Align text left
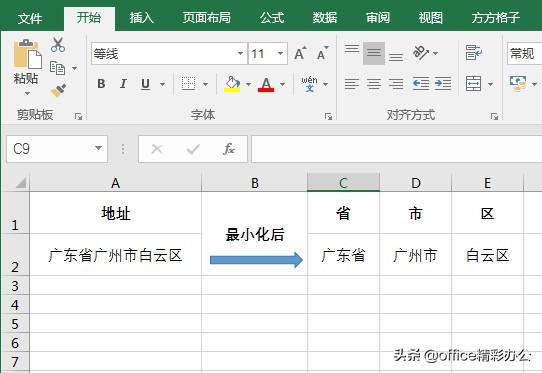This screenshot has height=373, width=542. pyautogui.click(x=352, y=84)
